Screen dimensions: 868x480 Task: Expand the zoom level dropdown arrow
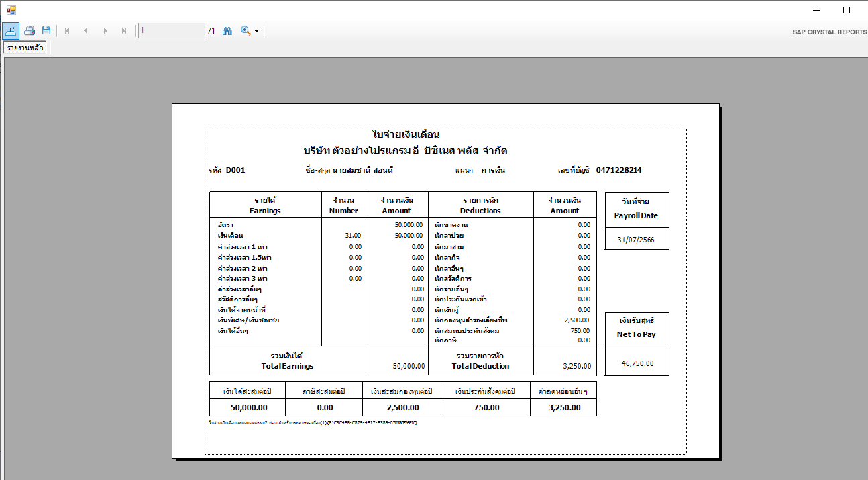click(257, 31)
